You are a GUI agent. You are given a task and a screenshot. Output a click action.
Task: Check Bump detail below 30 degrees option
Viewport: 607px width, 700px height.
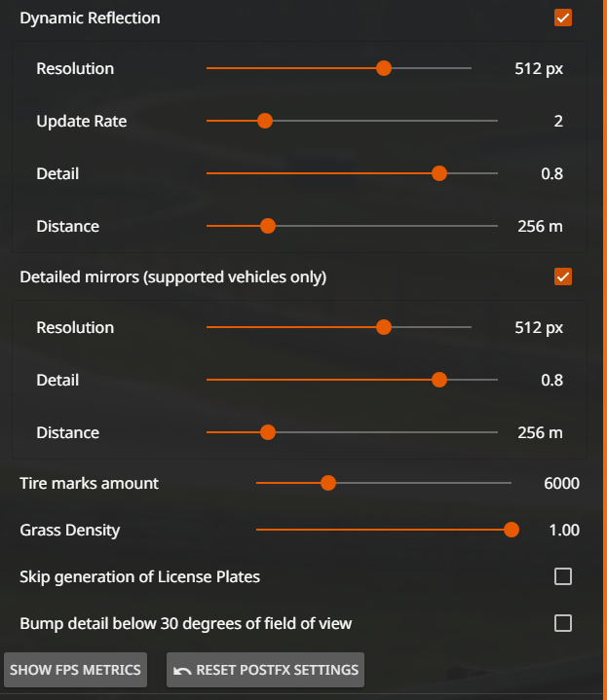(563, 623)
